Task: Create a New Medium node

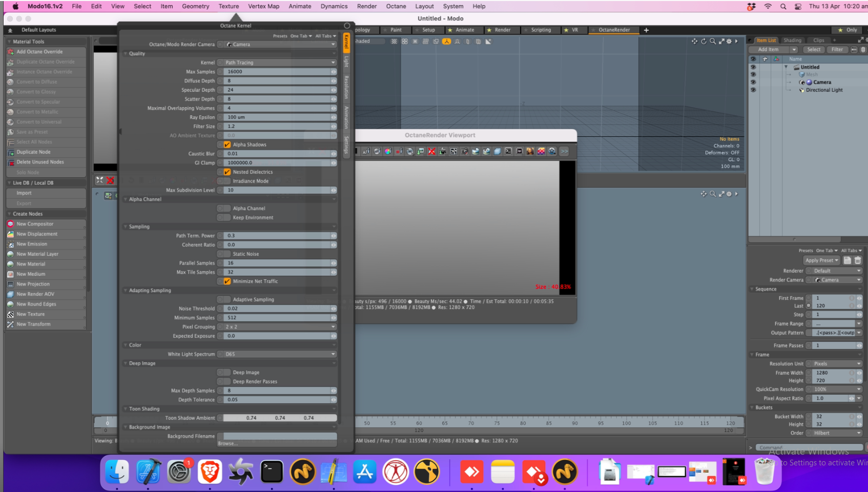Action: 46,274
